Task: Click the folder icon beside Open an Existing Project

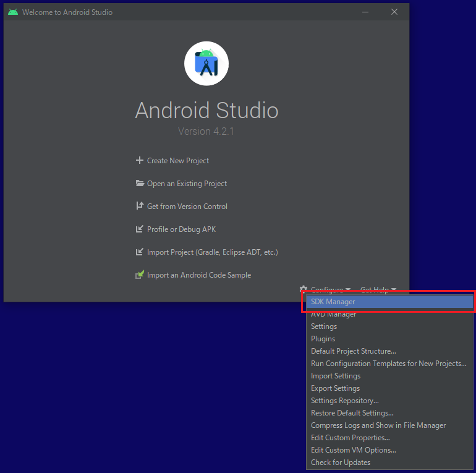Action: (x=140, y=183)
